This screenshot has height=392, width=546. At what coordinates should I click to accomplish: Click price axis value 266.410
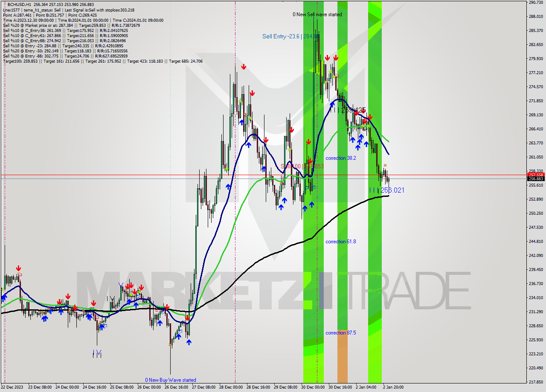(535, 129)
